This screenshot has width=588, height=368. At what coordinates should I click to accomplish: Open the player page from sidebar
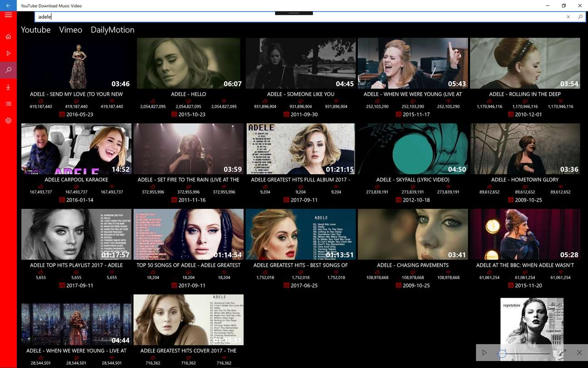point(8,53)
